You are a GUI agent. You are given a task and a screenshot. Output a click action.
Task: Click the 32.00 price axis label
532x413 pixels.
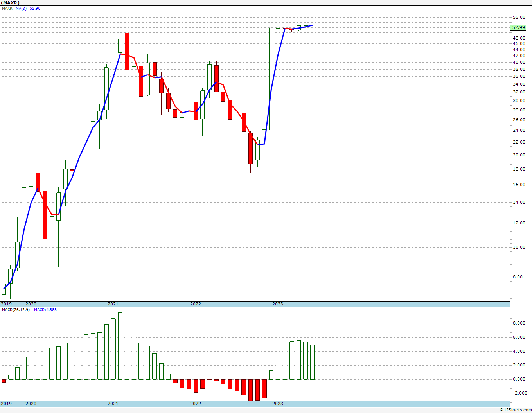click(x=519, y=92)
